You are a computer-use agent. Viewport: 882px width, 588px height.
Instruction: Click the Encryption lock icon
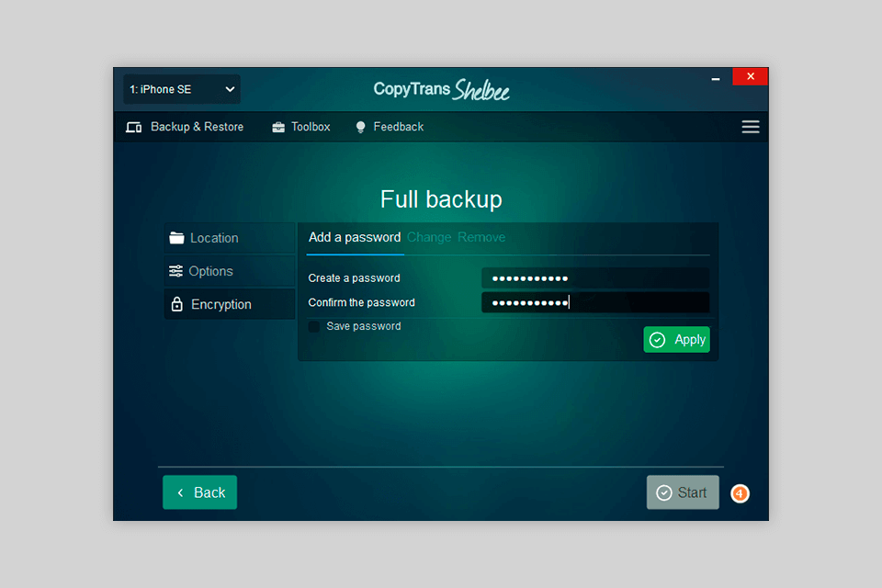coord(177,304)
